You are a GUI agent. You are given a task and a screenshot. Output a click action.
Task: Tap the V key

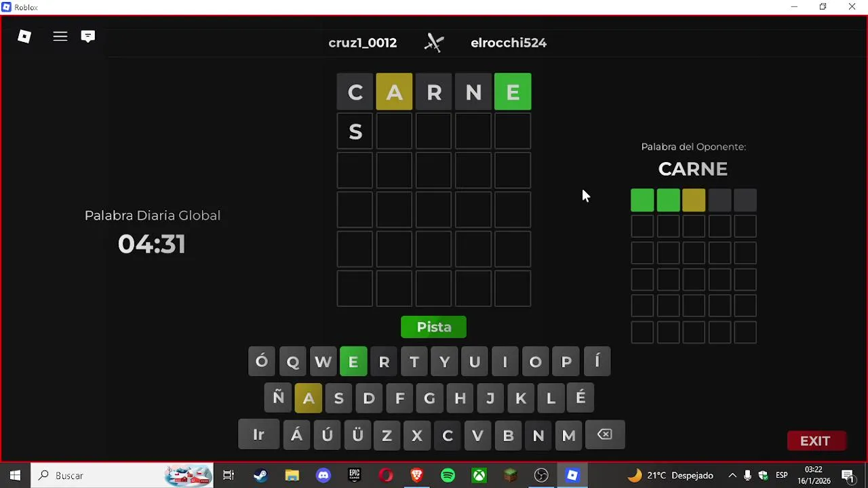[477, 435]
